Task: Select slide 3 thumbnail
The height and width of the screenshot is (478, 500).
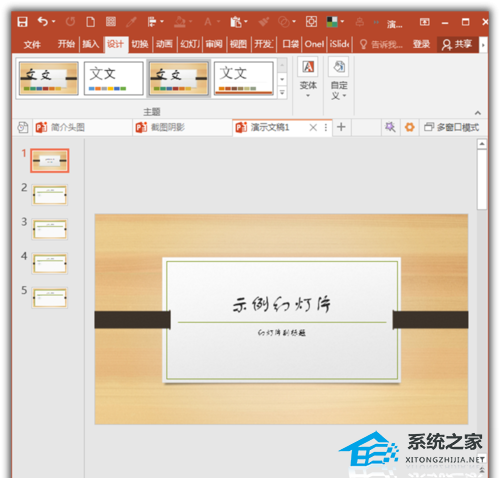Action: pyautogui.click(x=50, y=229)
